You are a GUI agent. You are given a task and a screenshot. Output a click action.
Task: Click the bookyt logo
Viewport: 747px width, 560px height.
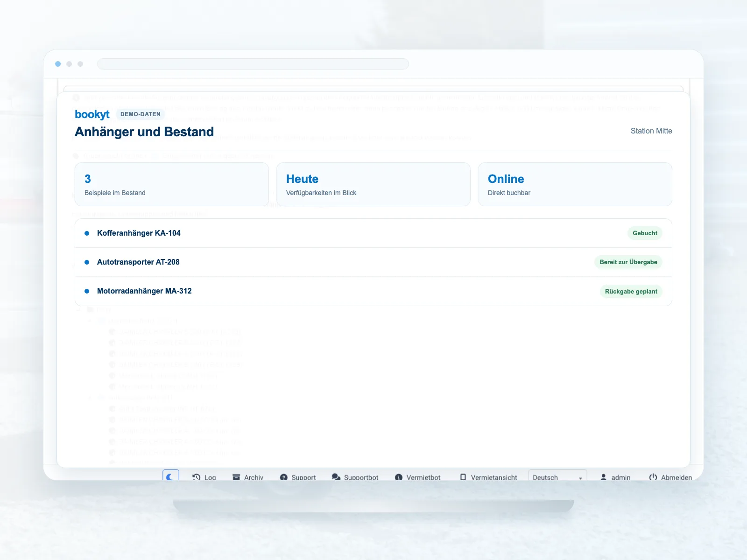pos(92,114)
